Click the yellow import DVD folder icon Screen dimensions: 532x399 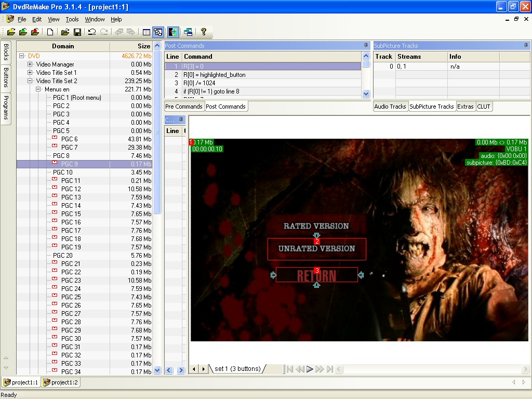[11, 32]
